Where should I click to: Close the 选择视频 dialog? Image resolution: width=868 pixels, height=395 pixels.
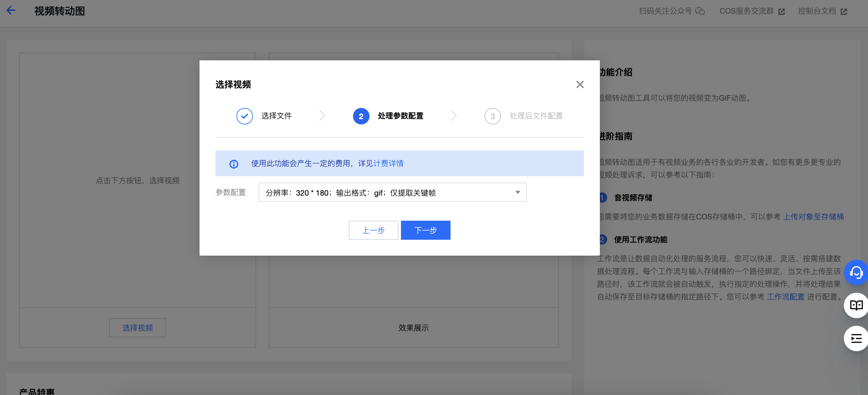580,84
